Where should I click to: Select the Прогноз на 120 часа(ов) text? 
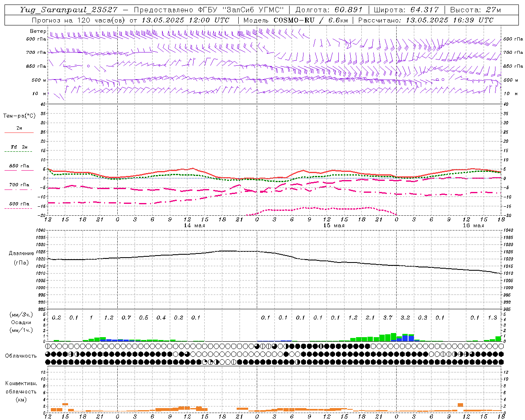click(x=79, y=20)
